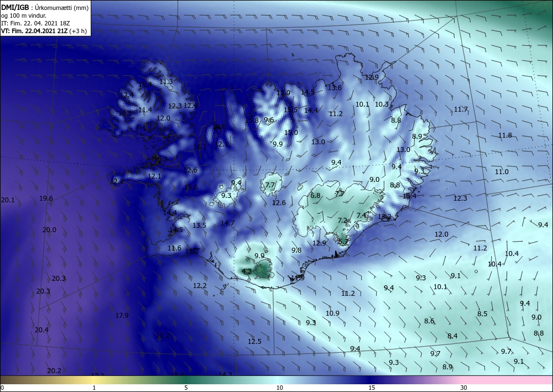Click the map value "15.5"
The image size is (553, 392).
pyautogui.click(x=291, y=109)
